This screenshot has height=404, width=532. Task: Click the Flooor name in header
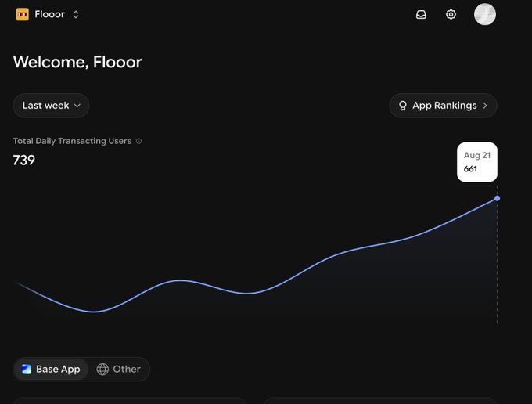49,14
